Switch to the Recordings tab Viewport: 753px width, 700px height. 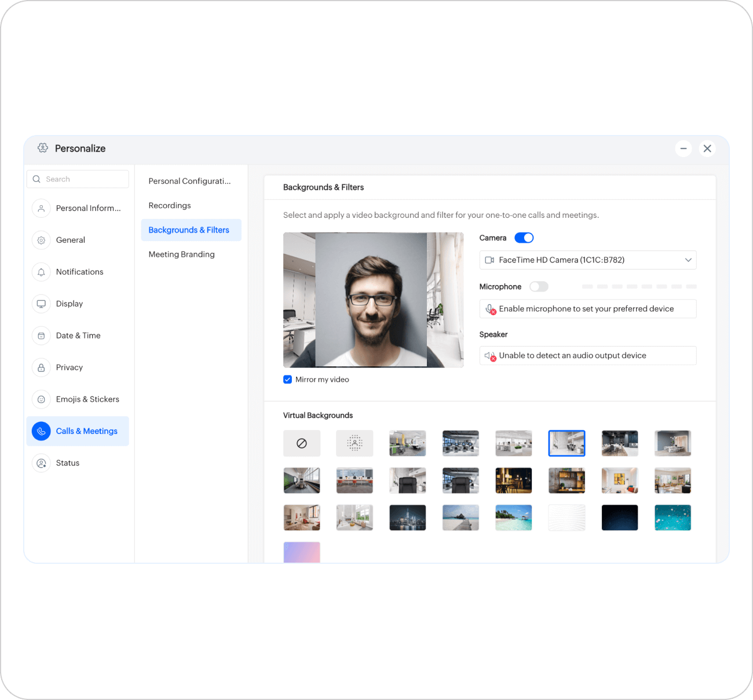(170, 205)
